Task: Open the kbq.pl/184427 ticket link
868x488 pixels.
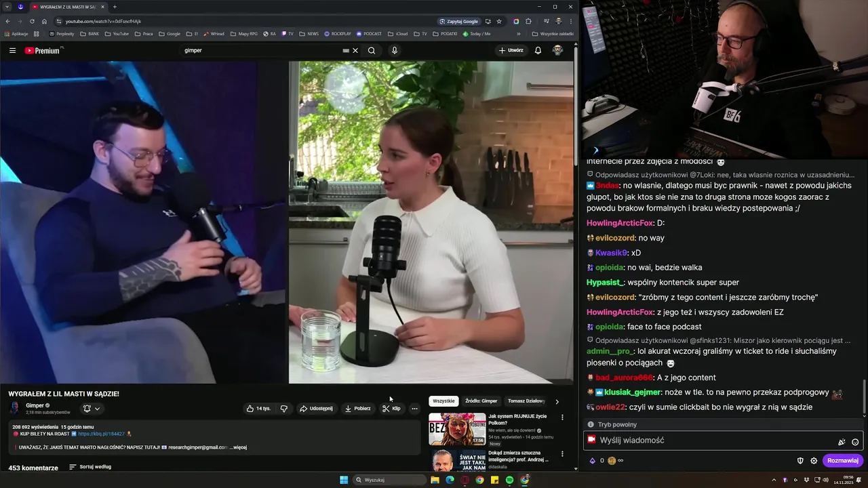Action: 101,434
